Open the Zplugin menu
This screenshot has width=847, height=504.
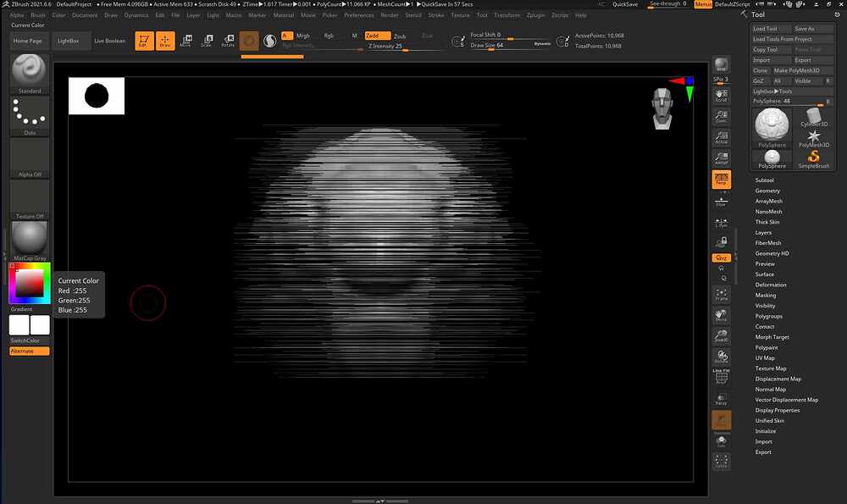point(536,15)
